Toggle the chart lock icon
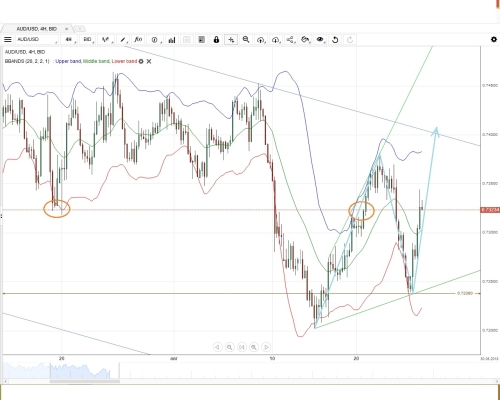The width and height of the screenshot is (500, 400). click(x=216, y=40)
